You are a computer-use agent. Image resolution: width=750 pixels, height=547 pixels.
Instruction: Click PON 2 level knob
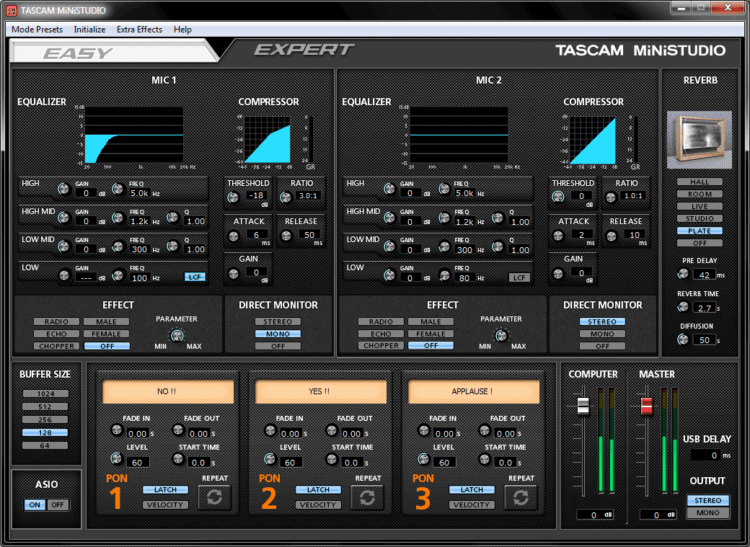coord(270,459)
